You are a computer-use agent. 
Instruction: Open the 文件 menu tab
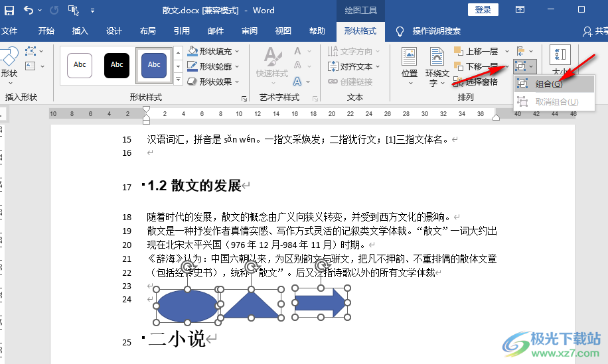9,31
